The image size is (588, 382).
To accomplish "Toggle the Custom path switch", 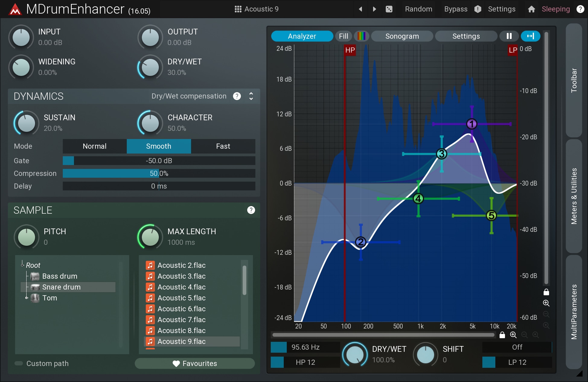I will click(x=19, y=363).
